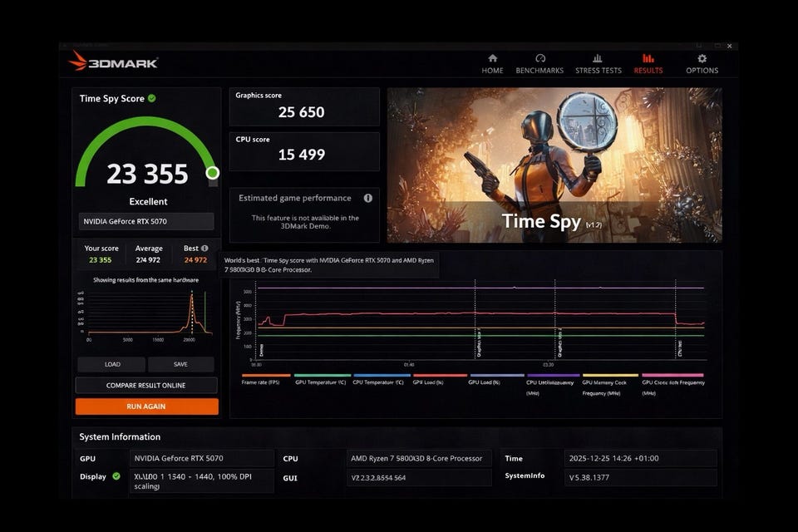The image size is (798, 532).
Task: Click the SAVE button
Action: 180,365
